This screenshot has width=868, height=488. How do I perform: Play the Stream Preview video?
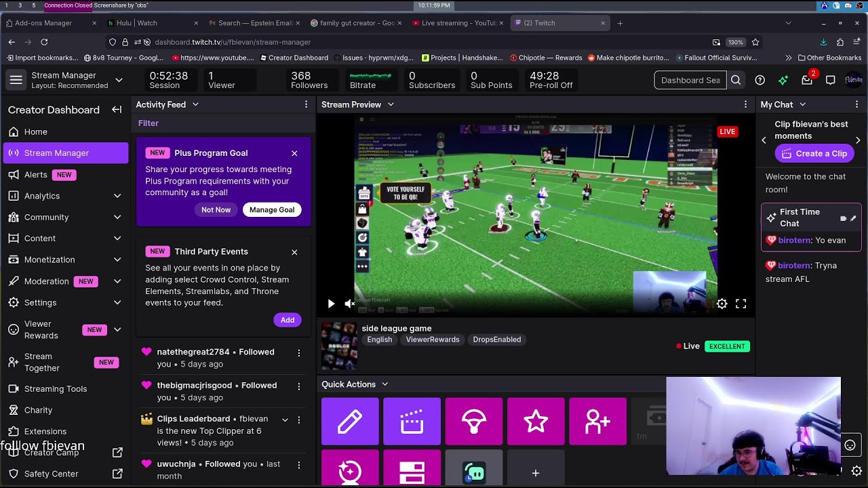click(x=331, y=304)
